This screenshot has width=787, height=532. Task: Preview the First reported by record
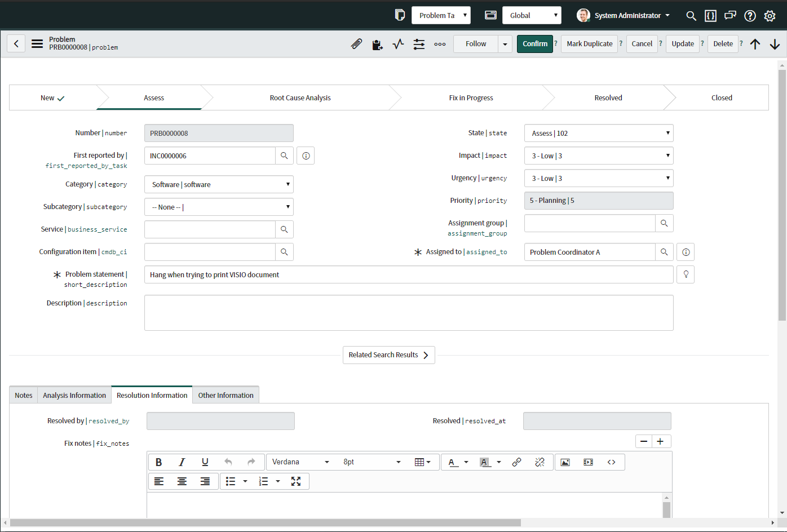(x=306, y=156)
